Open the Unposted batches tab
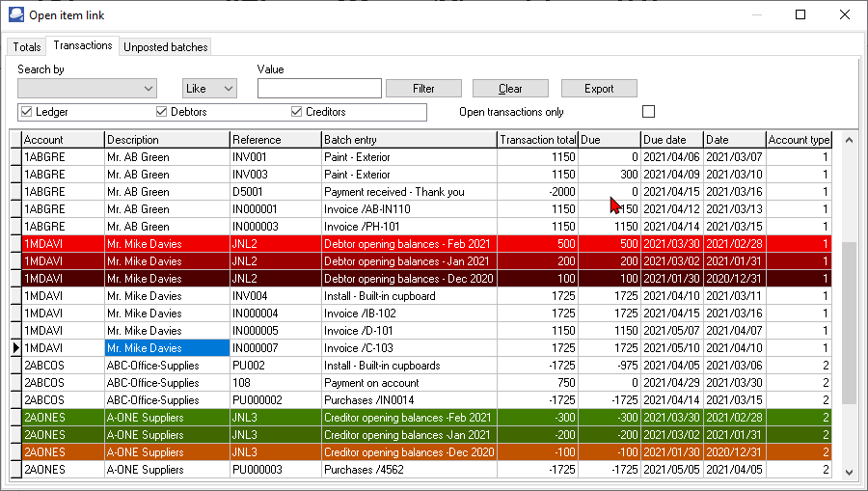 point(166,47)
